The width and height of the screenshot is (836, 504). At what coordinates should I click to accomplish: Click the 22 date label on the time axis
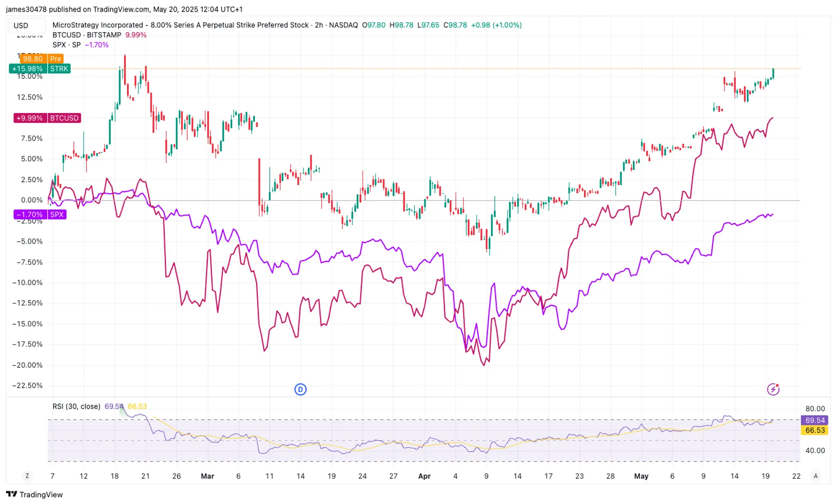pyautogui.click(x=796, y=476)
